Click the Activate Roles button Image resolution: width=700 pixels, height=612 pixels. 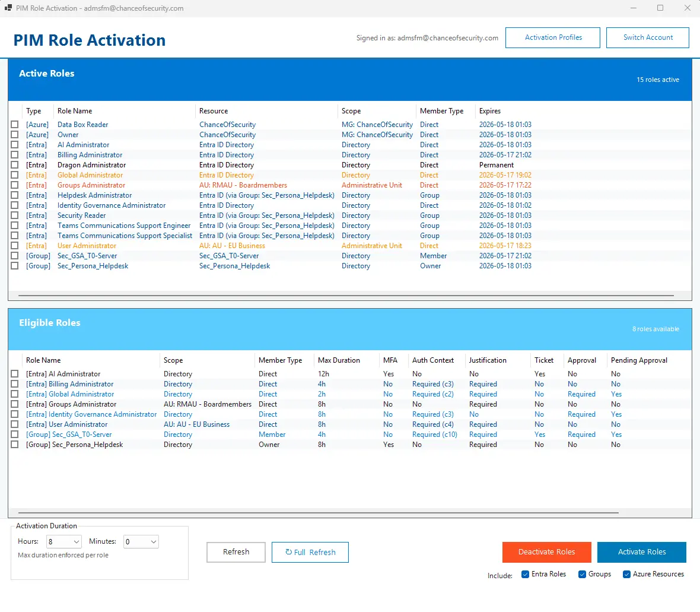[641, 552]
